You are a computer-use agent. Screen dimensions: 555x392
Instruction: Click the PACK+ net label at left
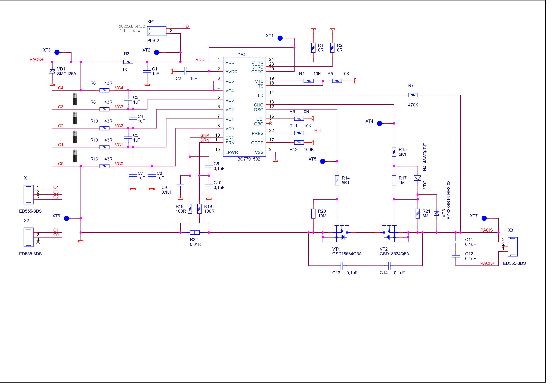pyautogui.click(x=36, y=59)
